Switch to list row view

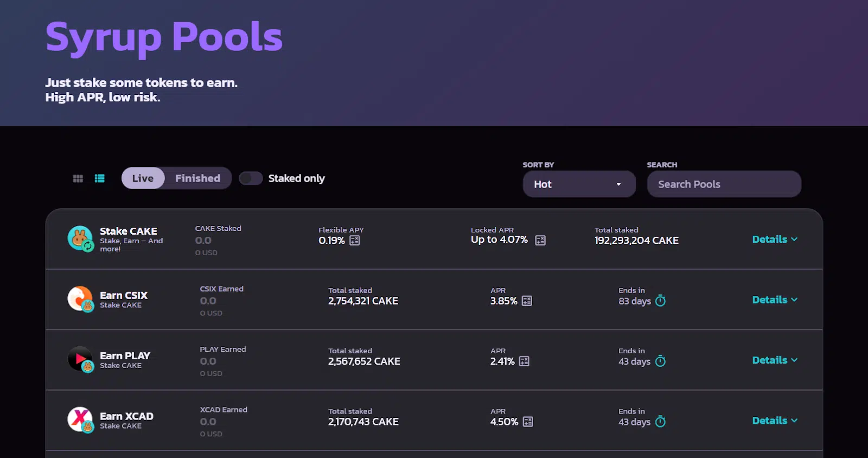point(100,178)
